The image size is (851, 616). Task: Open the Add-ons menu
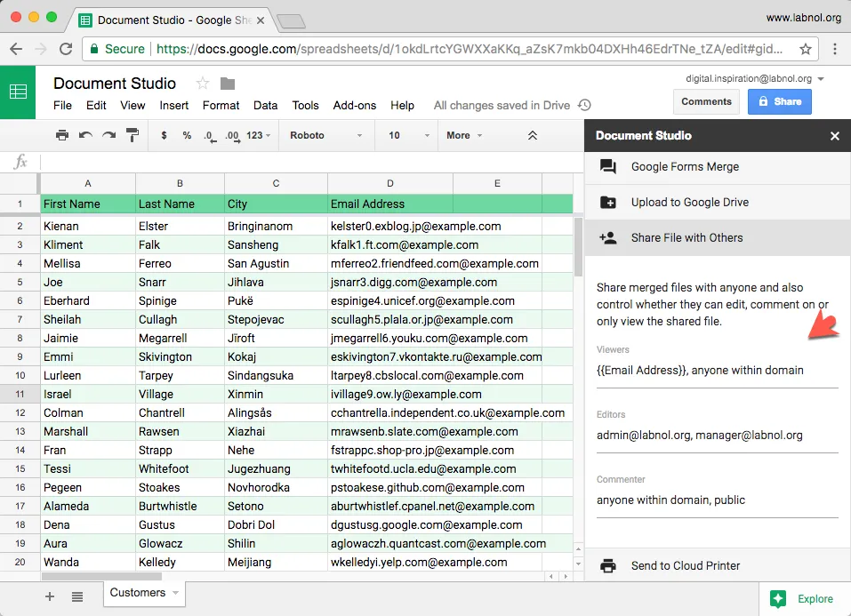click(x=354, y=105)
